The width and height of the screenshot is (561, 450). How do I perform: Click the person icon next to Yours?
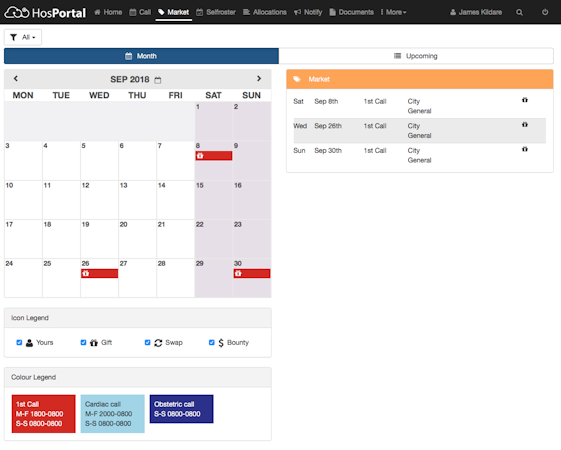click(29, 343)
